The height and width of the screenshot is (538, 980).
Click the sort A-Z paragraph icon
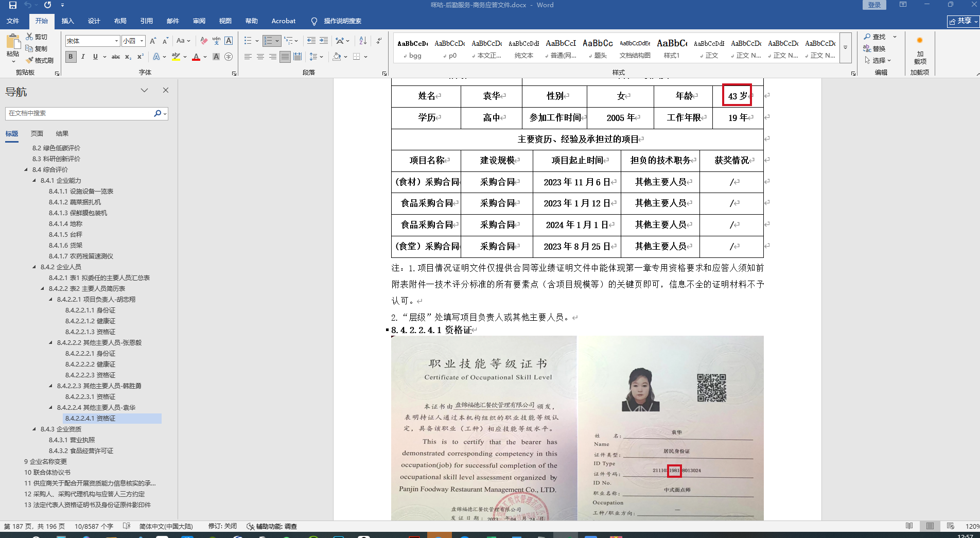[363, 41]
